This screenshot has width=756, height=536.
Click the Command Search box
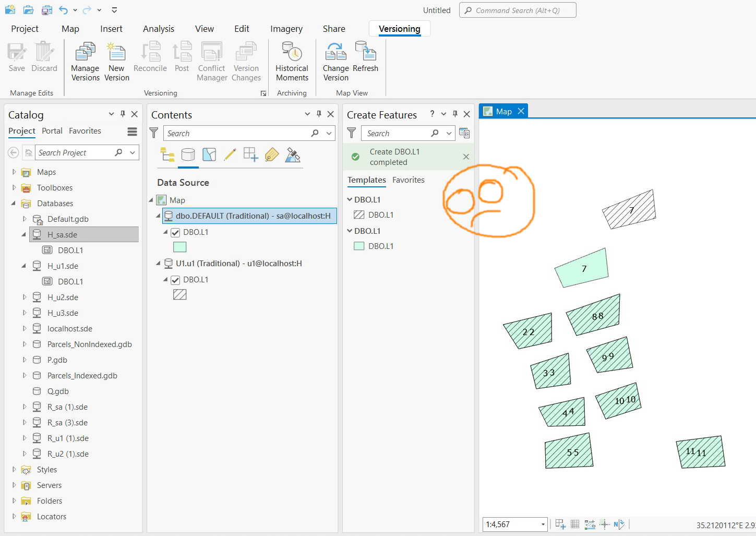[518, 10]
